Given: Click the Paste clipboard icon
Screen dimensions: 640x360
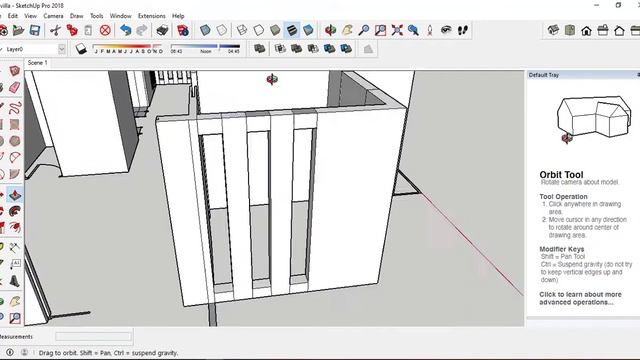Looking at the screenshot, I should click(x=88, y=30).
